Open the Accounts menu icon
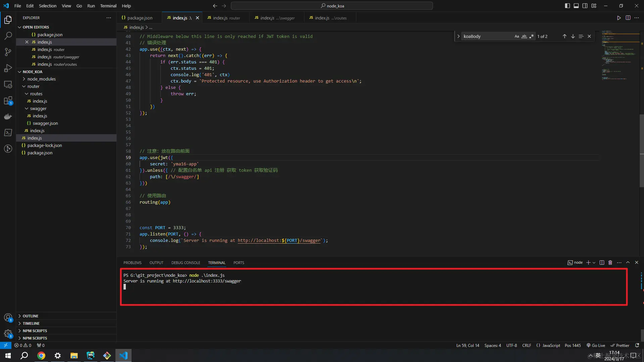 click(8, 317)
